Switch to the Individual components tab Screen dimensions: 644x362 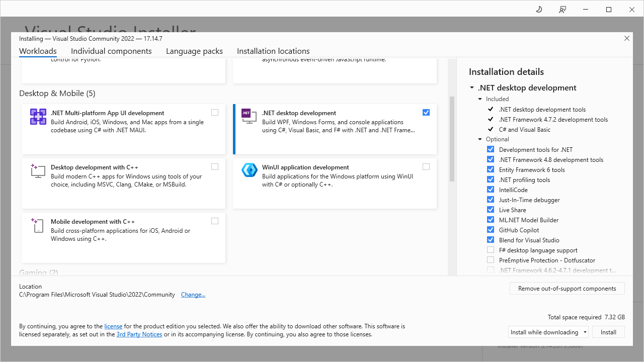pos(111,51)
